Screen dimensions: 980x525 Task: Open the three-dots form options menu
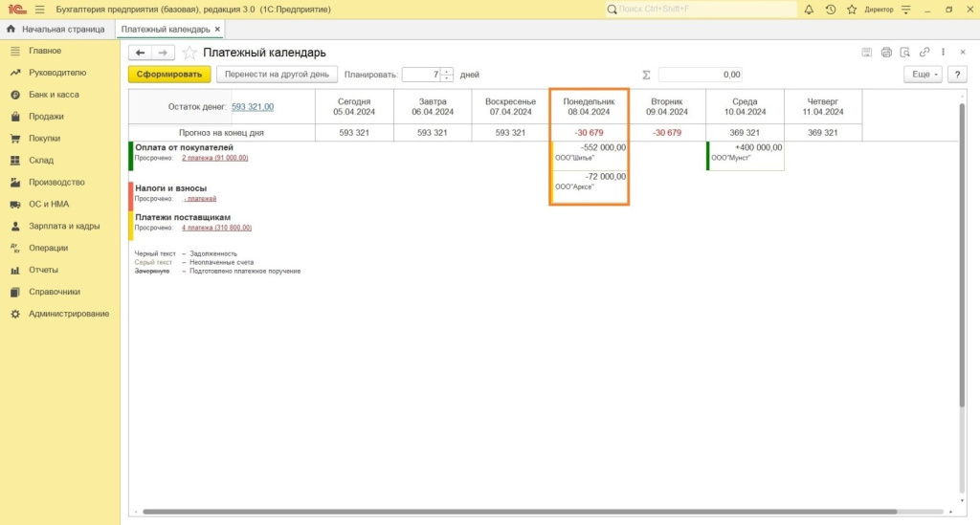(944, 53)
